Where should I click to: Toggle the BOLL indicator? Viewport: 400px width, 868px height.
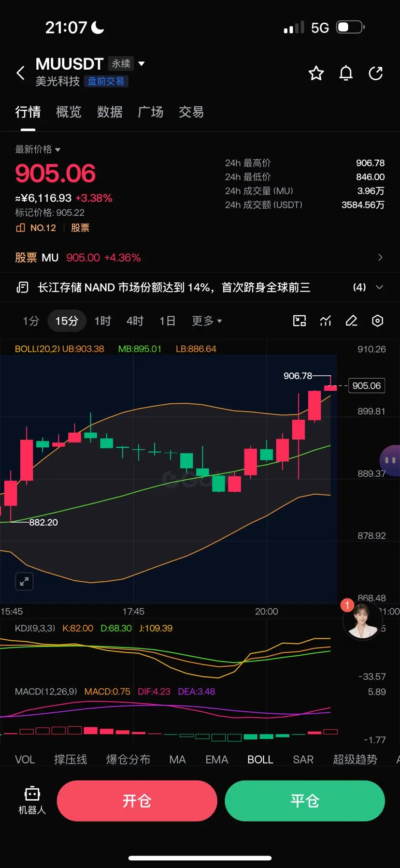point(260,760)
